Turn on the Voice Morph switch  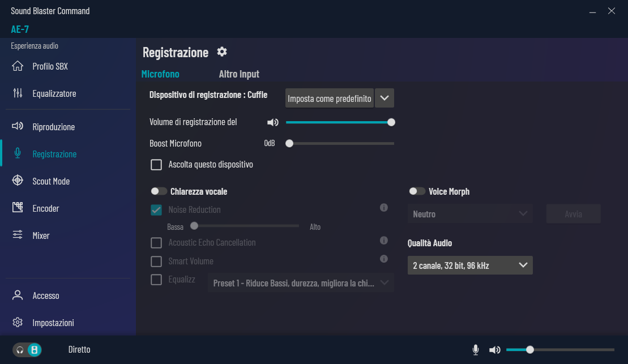click(417, 191)
